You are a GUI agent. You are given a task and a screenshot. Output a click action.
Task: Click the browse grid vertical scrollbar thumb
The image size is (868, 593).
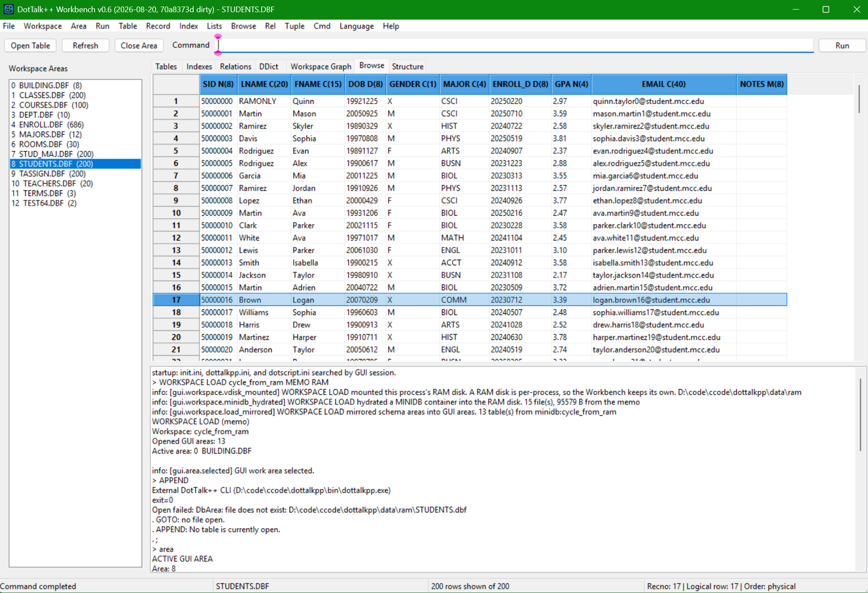click(859, 99)
